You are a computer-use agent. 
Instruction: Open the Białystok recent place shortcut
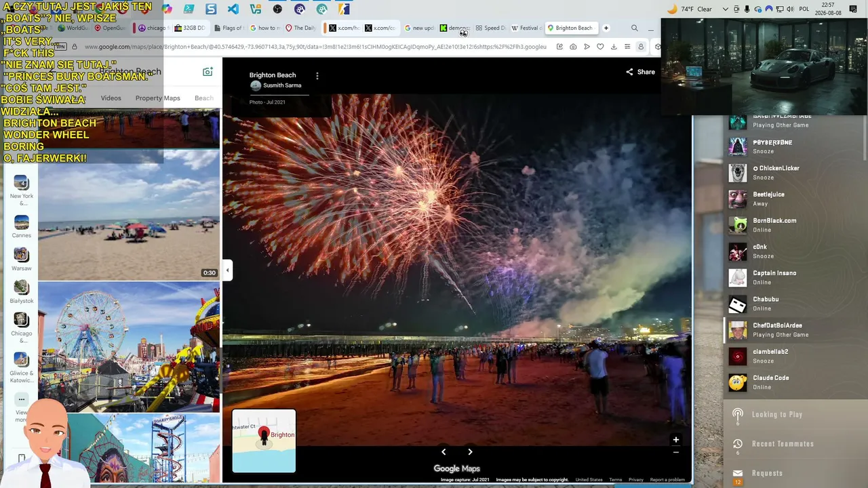click(21, 292)
